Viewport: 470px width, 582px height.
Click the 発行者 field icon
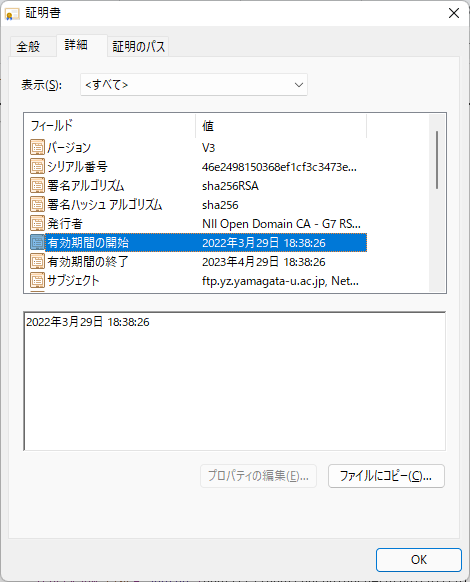pyautogui.click(x=37, y=223)
